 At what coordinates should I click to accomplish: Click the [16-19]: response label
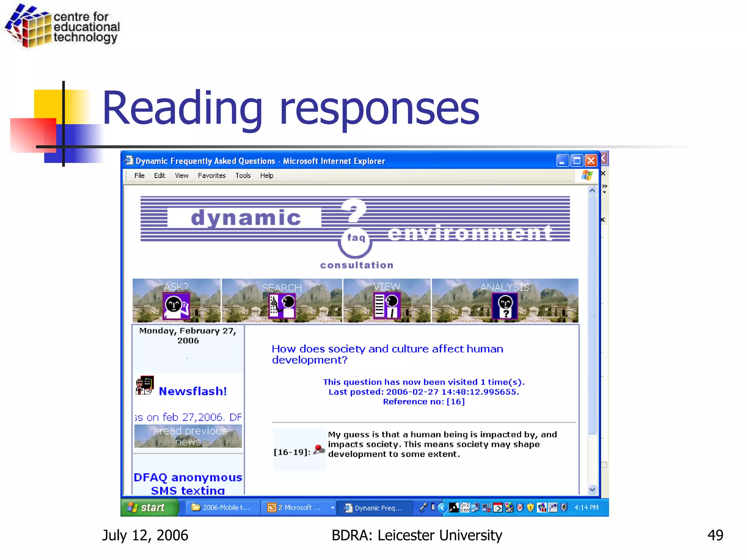[292, 452]
